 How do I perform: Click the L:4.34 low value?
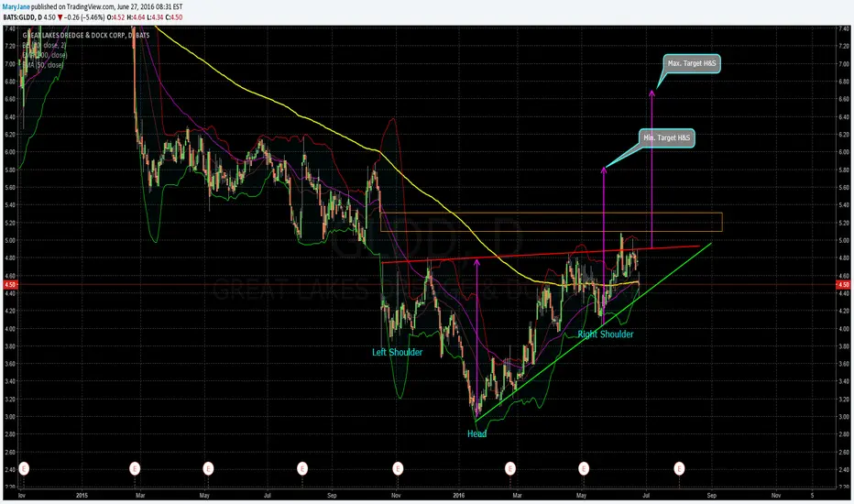(154, 17)
